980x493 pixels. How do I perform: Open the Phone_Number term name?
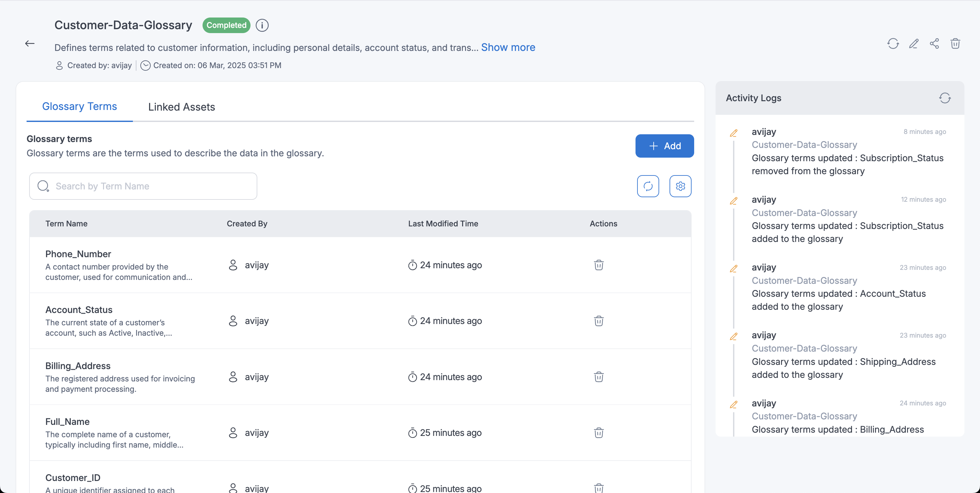(x=78, y=254)
